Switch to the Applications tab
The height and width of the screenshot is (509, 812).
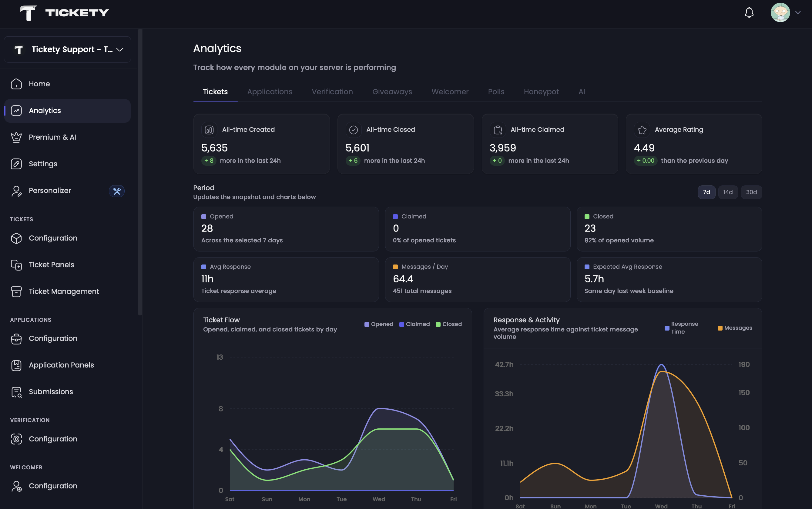pos(270,91)
